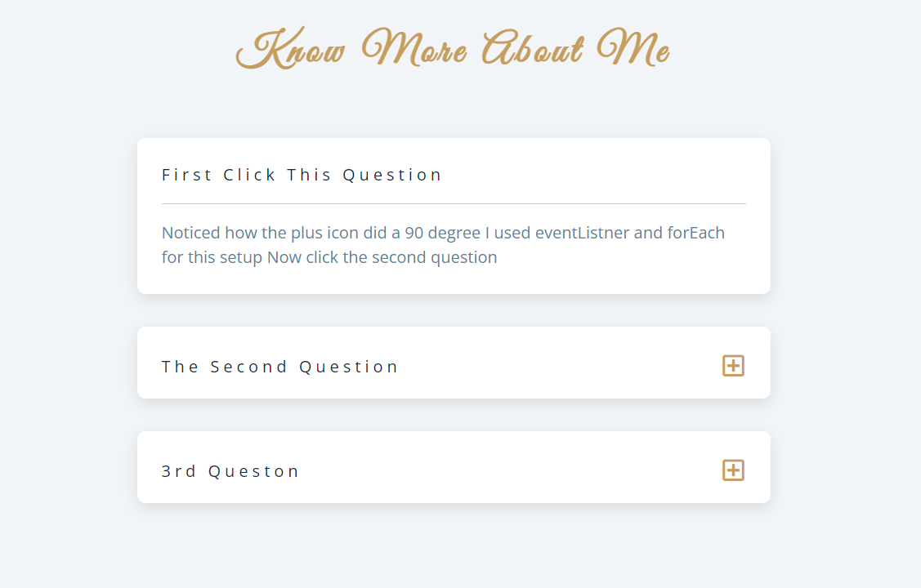Image resolution: width=921 pixels, height=588 pixels.
Task: Click the phrase Now click the second question
Action: pos(382,257)
